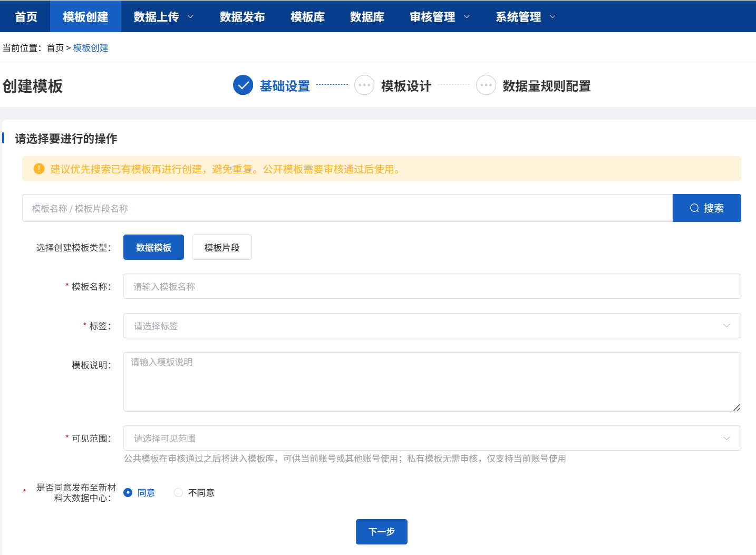Click the magnifier icon in search button
The height and width of the screenshot is (555, 756).
[x=694, y=208]
